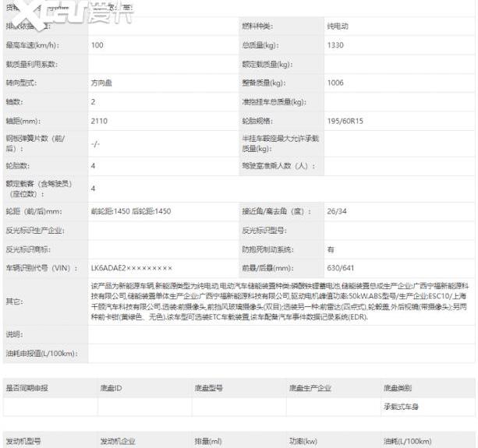Select the fuel type value 纯电动
478x448 pixels.
click(x=338, y=26)
